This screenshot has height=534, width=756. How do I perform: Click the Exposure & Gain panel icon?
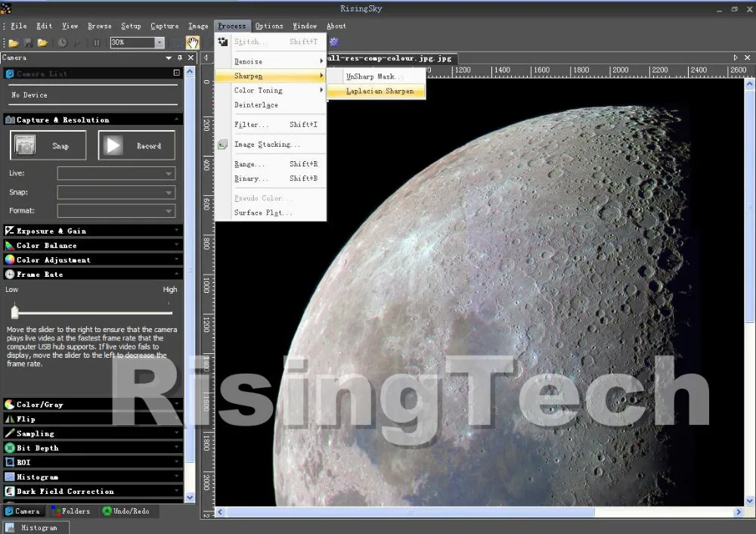click(9, 231)
